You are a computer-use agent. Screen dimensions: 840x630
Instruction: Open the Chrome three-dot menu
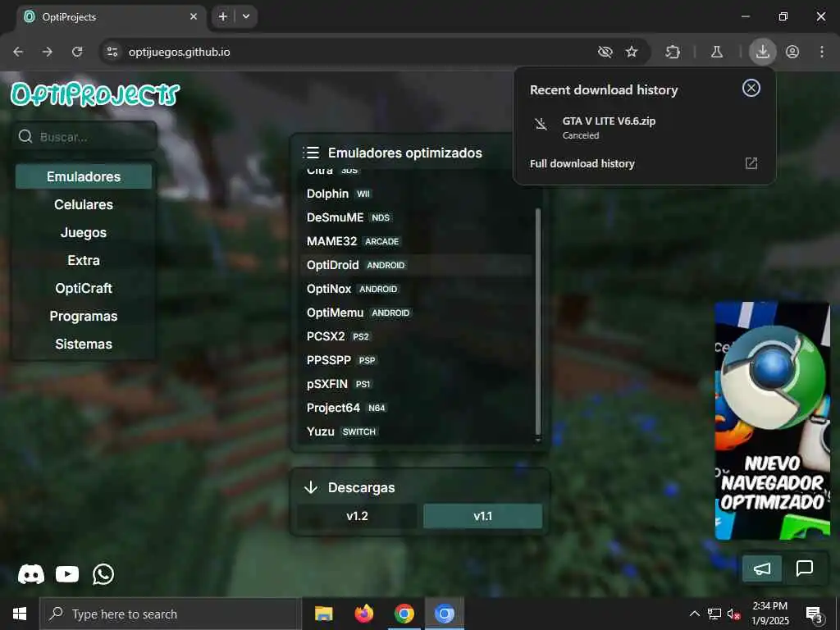(822, 52)
